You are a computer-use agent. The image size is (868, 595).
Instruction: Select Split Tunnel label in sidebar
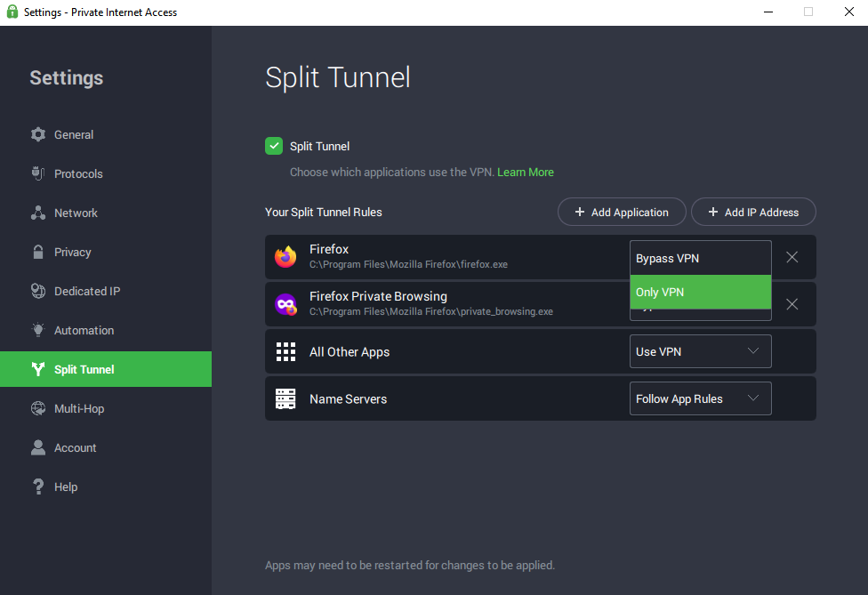tap(84, 370)
